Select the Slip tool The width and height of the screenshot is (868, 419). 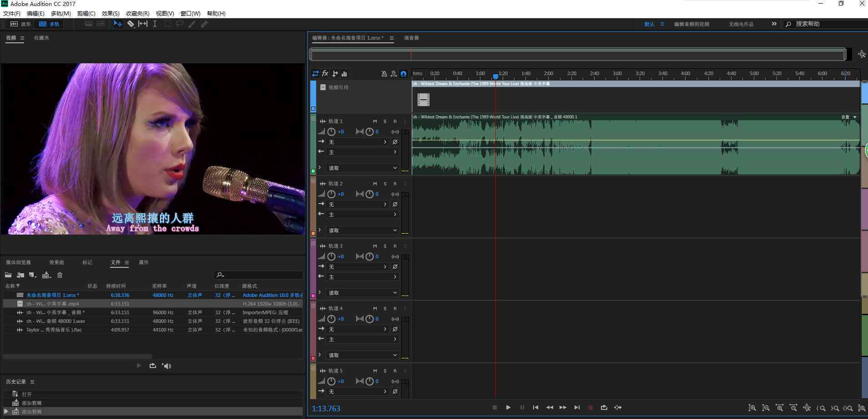[143, 24]
